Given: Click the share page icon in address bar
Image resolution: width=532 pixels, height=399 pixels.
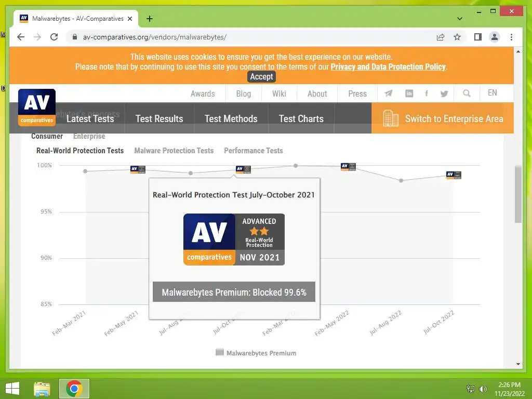Looking at the screenshot, I should pyautogui.click(x=441, y=37).
